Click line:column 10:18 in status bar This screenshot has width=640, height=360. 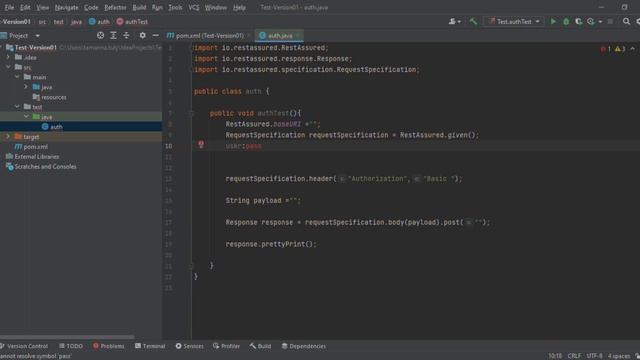(555, 356)
